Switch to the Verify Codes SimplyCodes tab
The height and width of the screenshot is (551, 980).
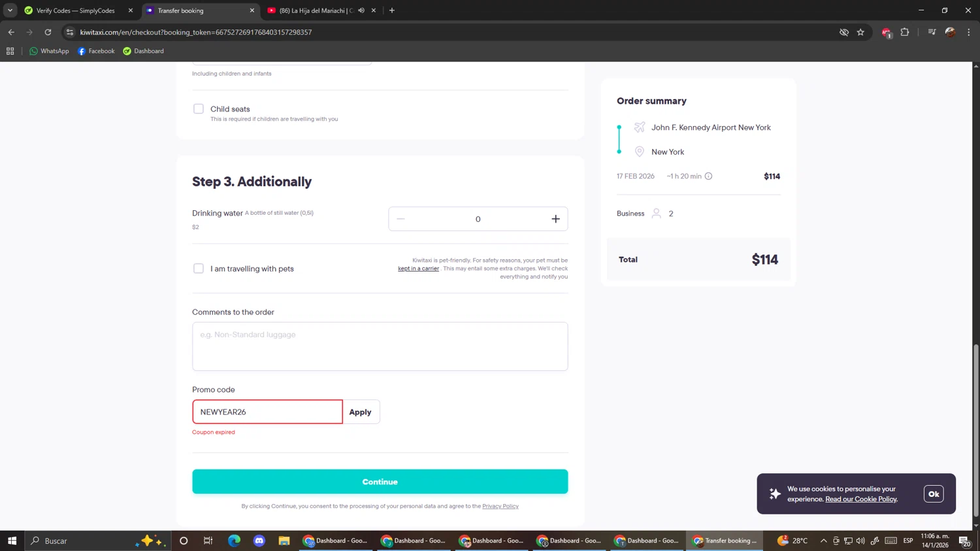75,10
